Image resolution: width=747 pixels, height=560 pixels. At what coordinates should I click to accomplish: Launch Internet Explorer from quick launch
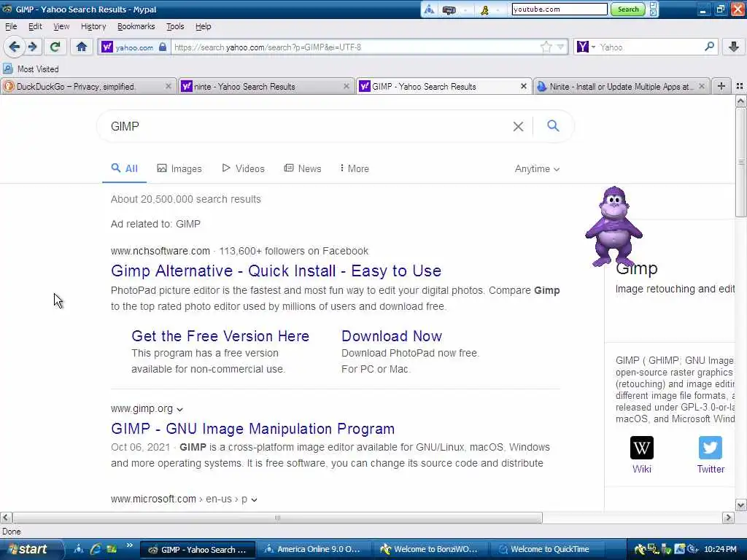tap(96, 549)
